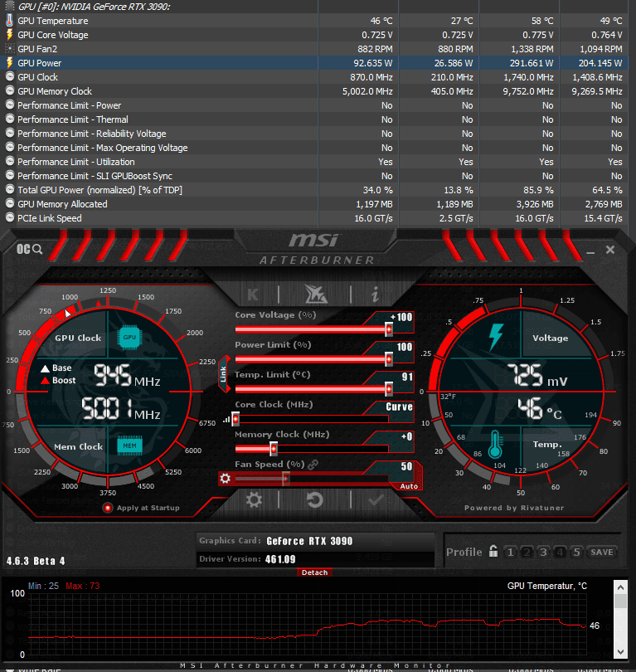Click the apply checkmark button
The width and height of the screenshot is (636, 672).
376,499
